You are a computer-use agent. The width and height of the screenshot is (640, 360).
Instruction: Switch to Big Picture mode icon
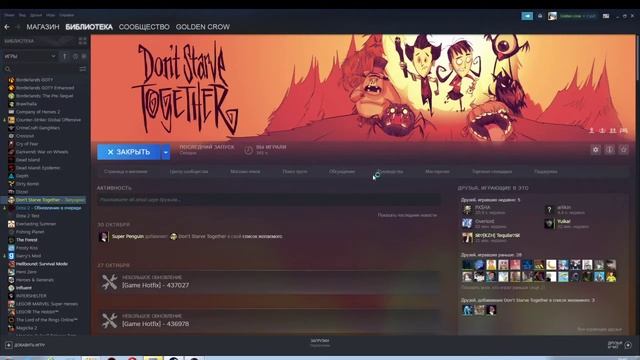606,16
